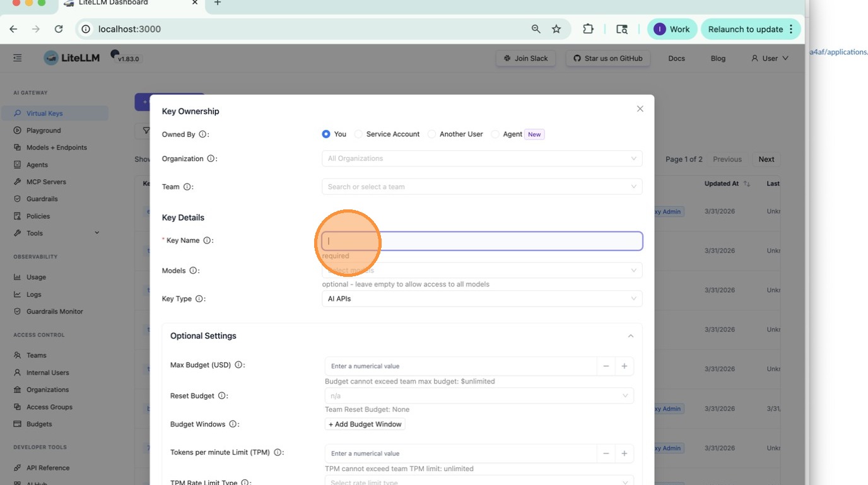Viewport: 868px width, 485px height.
Task: Click info icon next to Max Budget
Action: (238, 365)
